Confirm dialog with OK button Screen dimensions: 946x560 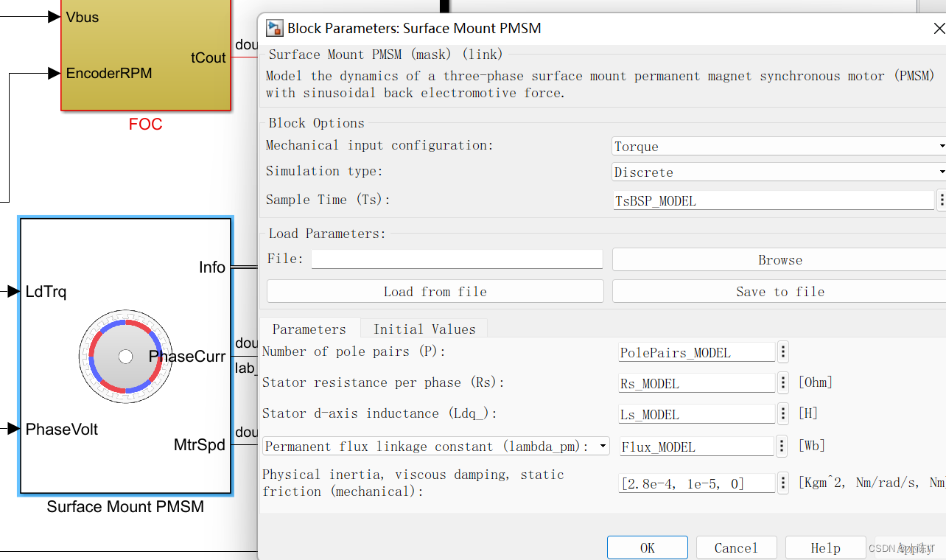click(x=648, y=547)
